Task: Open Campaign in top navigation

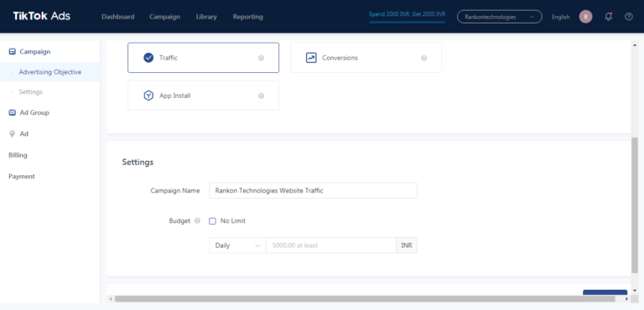Action: tap(164, 17)
